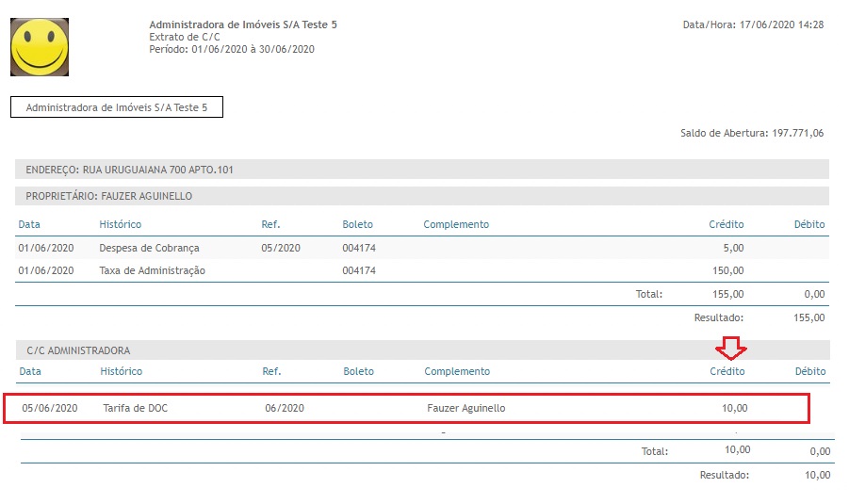Select the Taxa de Administração entry
The height and width of the screenshot is (504, 849).
[153, 270]
